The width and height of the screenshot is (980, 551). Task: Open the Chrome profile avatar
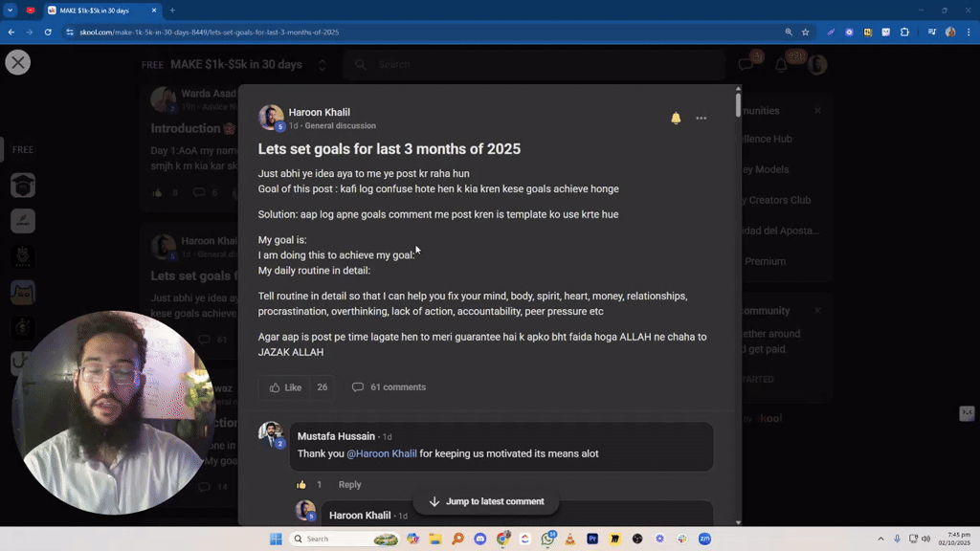pyautogui.click(x=950, y=32)
